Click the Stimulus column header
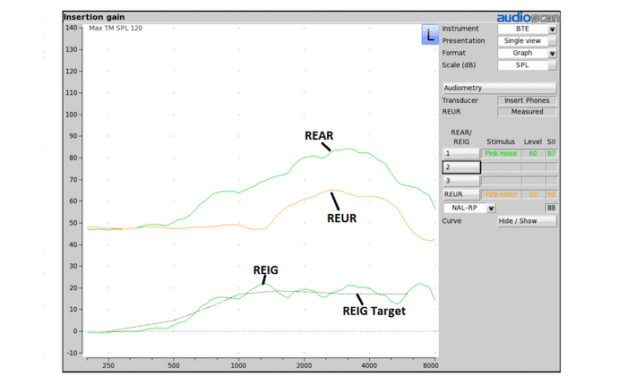This screenshot has width=627, height=376. (501, 142)
